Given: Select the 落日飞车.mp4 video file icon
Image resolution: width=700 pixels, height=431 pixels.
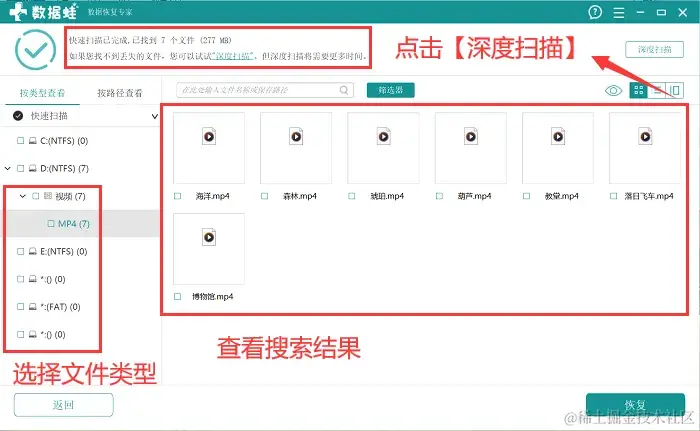Looking at the screenshot, I should [645, 137].
